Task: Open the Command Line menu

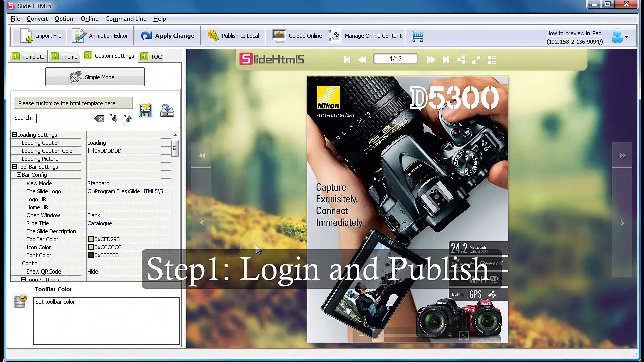Action: click(126, 19)
